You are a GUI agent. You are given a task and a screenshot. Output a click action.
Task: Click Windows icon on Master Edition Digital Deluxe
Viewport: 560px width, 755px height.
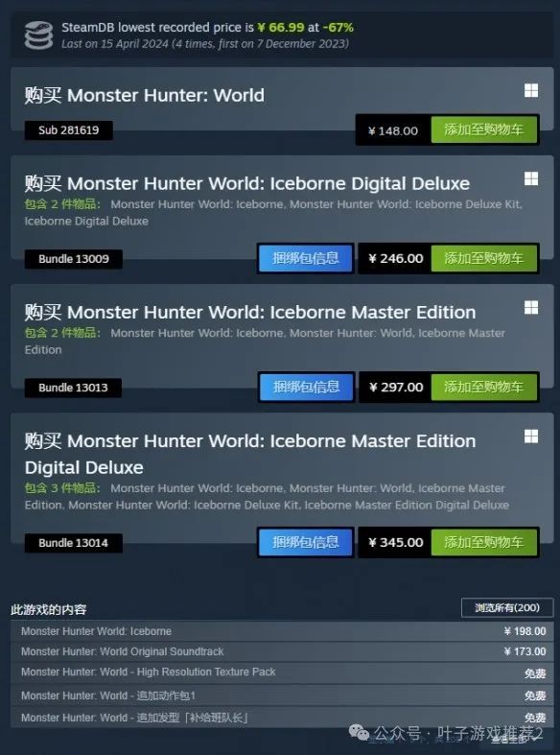pos(531,436)
